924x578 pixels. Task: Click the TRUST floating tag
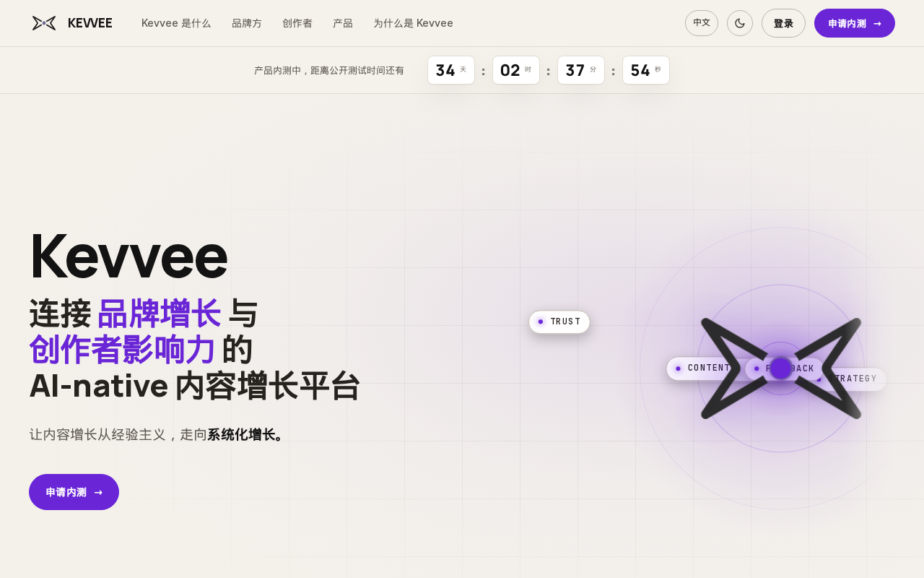point(559,322)
